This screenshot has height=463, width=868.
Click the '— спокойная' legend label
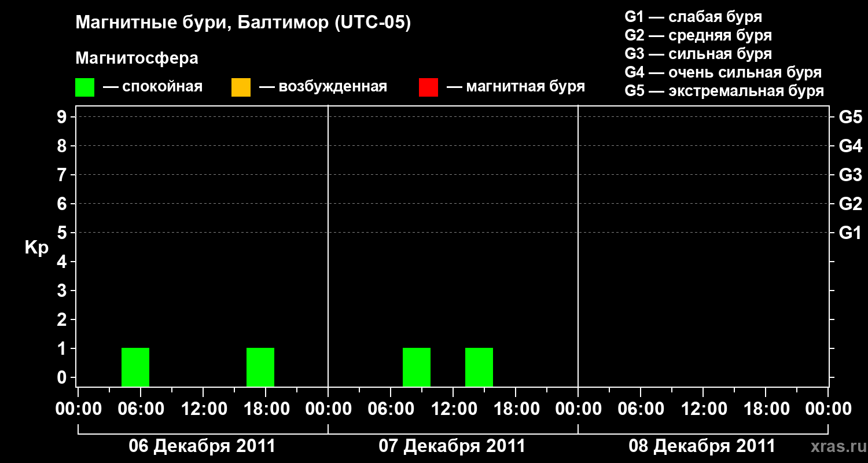click(x=153, y=87)
